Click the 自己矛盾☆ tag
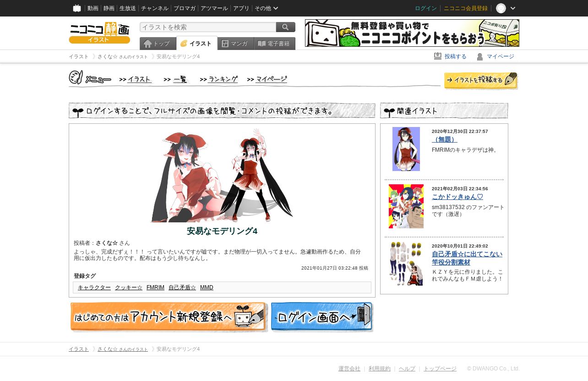Image resolution: width=588 pixels, height=381 pixels. 182,287
